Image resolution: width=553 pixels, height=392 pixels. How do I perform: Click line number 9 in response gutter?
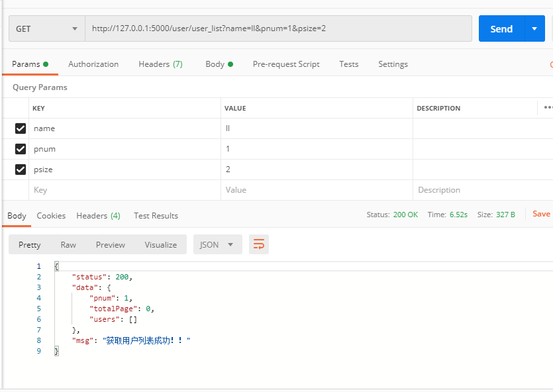(x=39, y=351)
